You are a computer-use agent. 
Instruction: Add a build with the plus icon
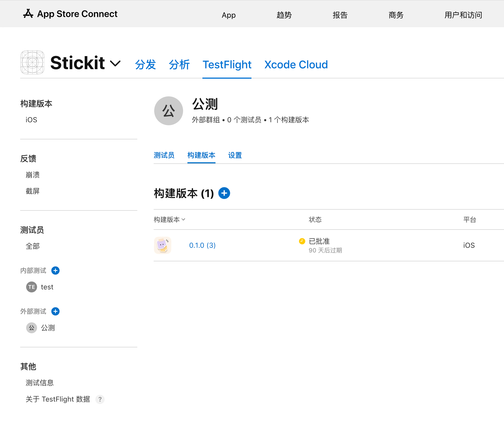224,193
